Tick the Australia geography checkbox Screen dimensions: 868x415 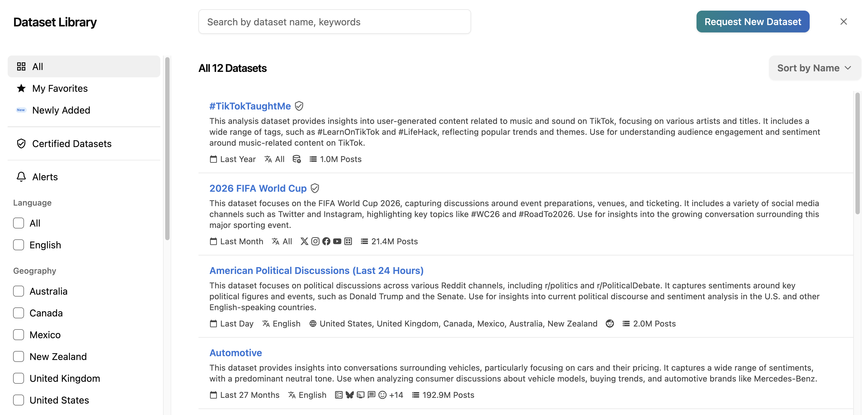[x=19, y=291]
